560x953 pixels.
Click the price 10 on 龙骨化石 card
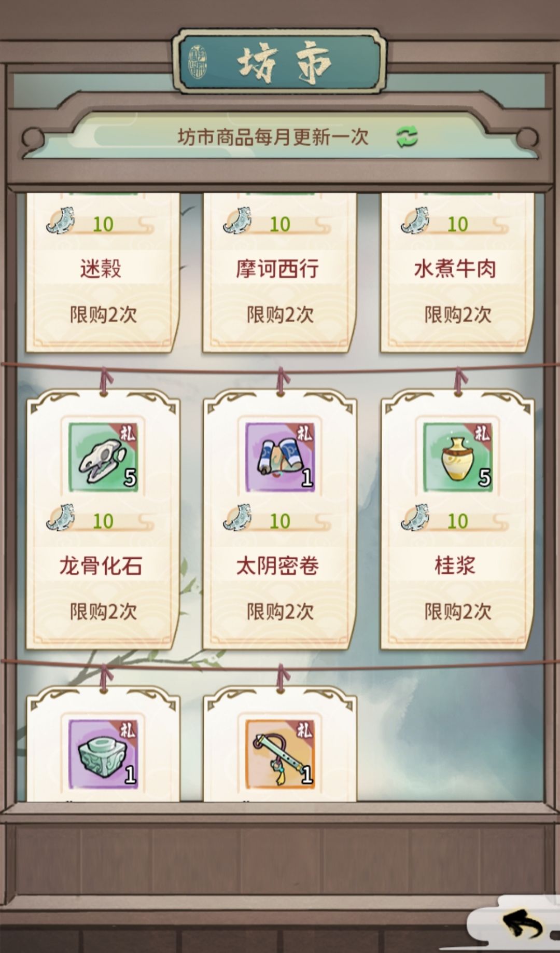(103, 521)
